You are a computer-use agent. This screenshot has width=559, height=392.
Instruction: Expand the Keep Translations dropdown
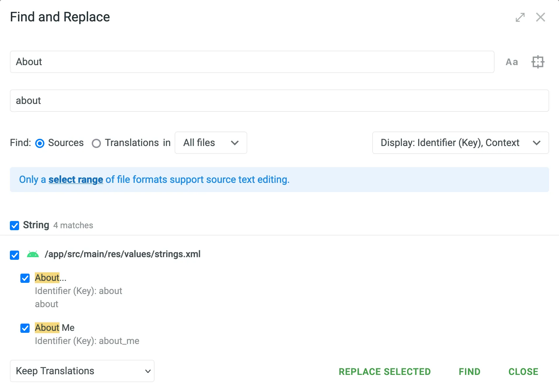tap(82, 371)
